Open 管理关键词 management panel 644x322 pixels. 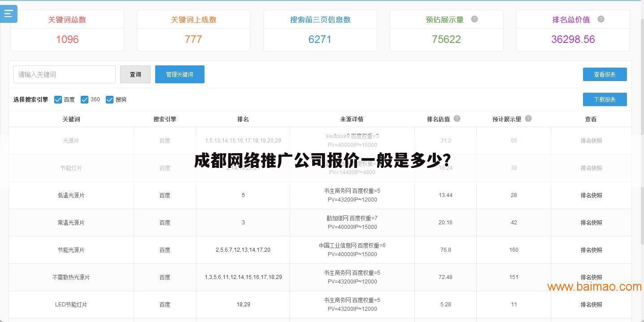179,74
